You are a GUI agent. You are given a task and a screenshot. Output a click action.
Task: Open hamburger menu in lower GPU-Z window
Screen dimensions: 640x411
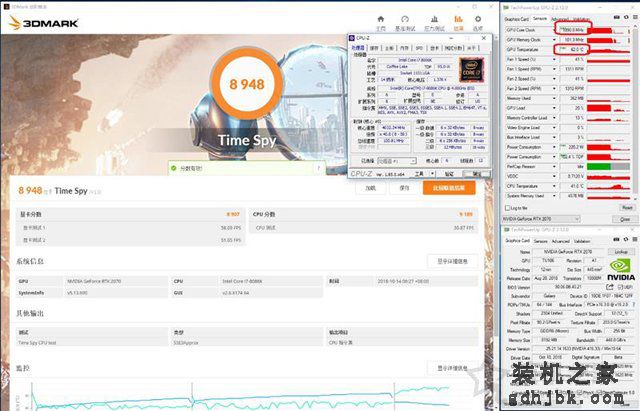pyautogui.click(x=636, y=239)
